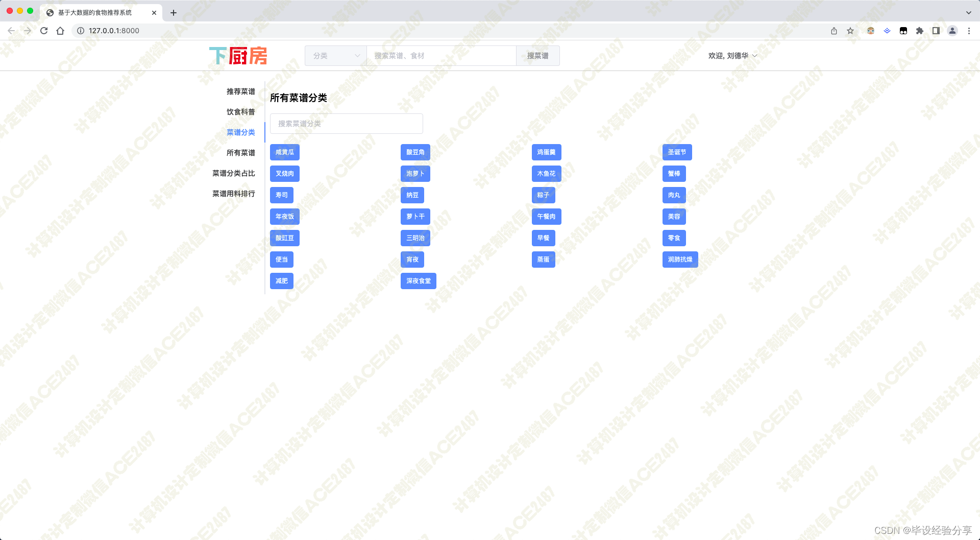This screenshot has width=980, height=540.
Task: Select the 叉烧肉 category tag
Action: point(285,174)
